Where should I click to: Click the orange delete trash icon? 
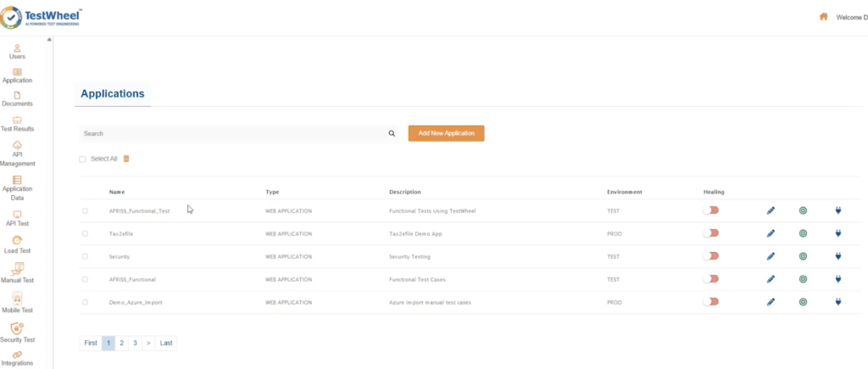click(126, 159)
